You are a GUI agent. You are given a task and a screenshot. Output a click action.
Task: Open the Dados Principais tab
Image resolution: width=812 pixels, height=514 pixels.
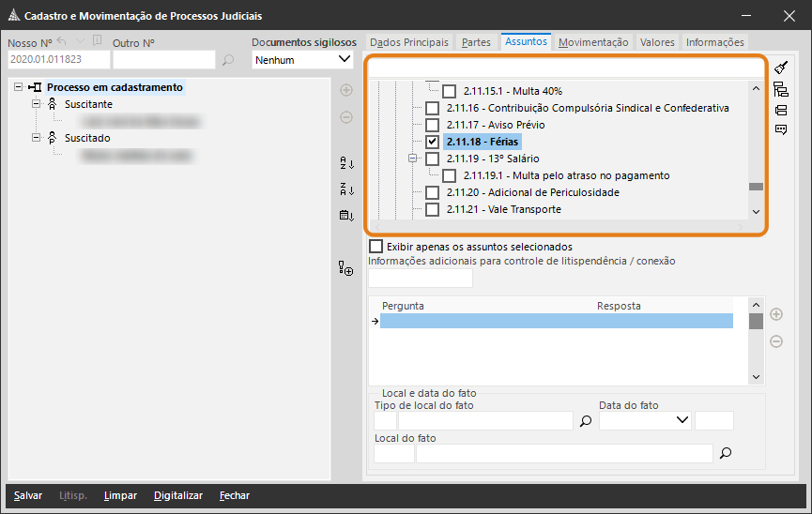tap(410, 42)
